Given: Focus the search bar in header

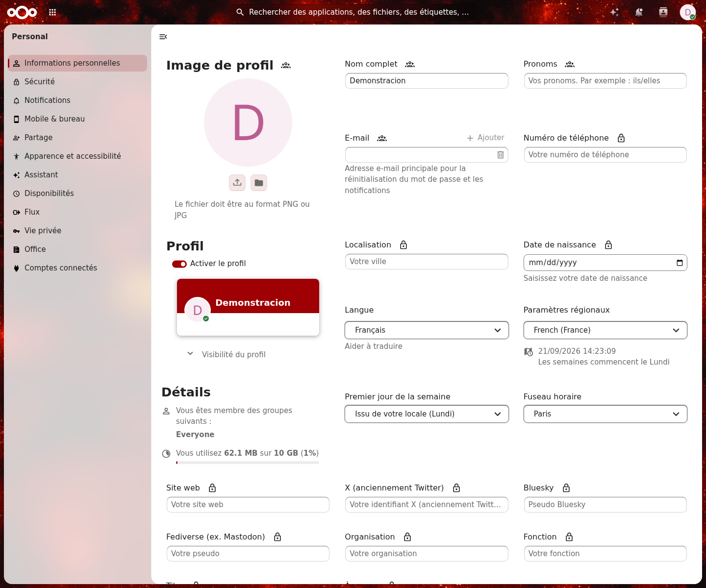Looking at the screenshot, I should [x=353, y=12].
